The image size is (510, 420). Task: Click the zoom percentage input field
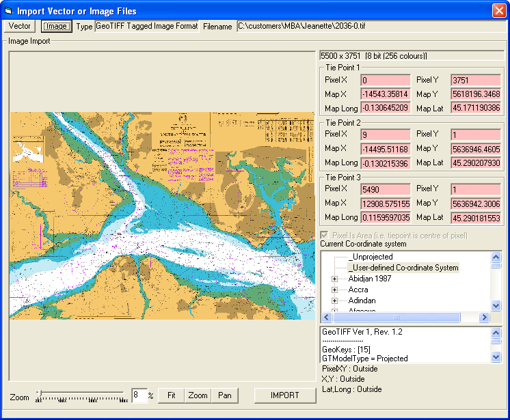tap(139, 395)
